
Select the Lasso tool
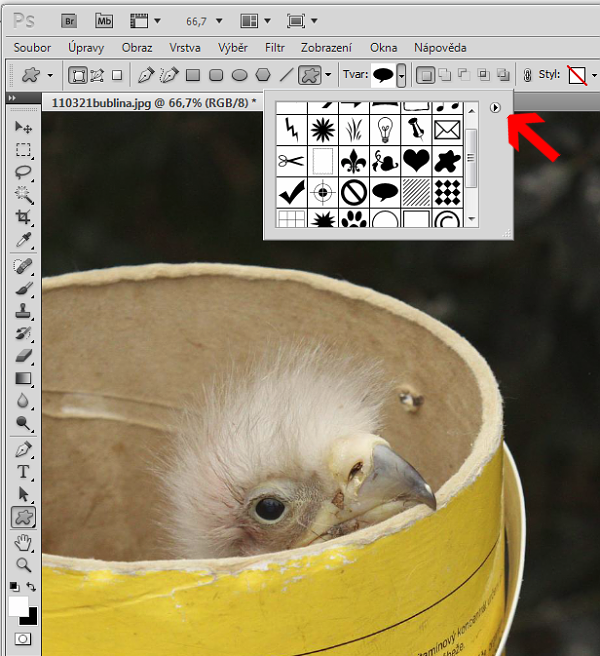point(24,172)
